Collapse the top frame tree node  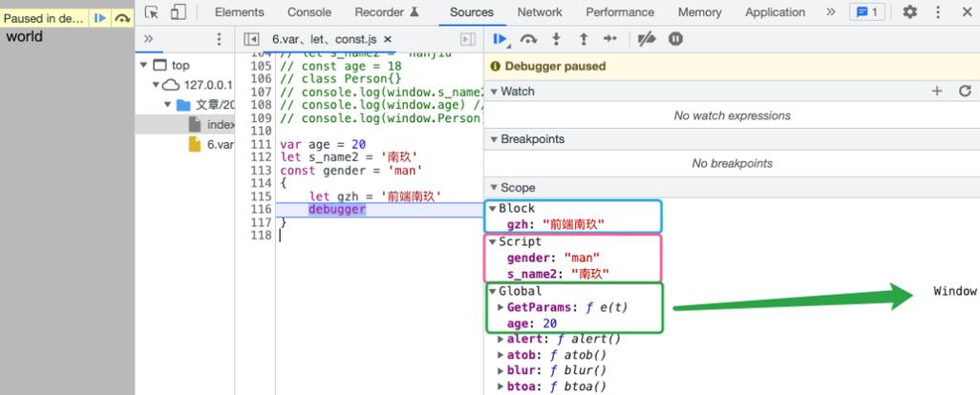coord(143,65)
